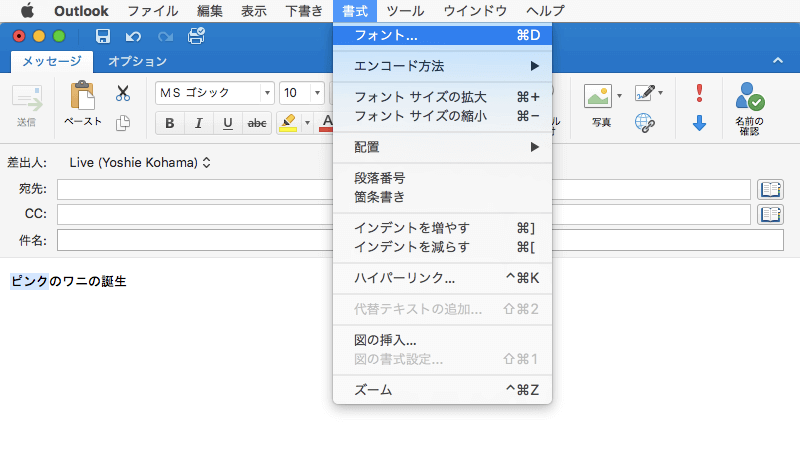Open the photo button dropdown arrow
This screenshot has height=450, width=800.
(619, 95)
